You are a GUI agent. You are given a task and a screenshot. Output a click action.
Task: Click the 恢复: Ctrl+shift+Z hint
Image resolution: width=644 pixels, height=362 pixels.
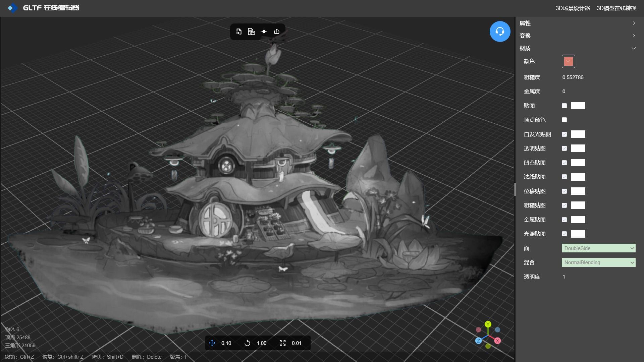pos(63,357)
